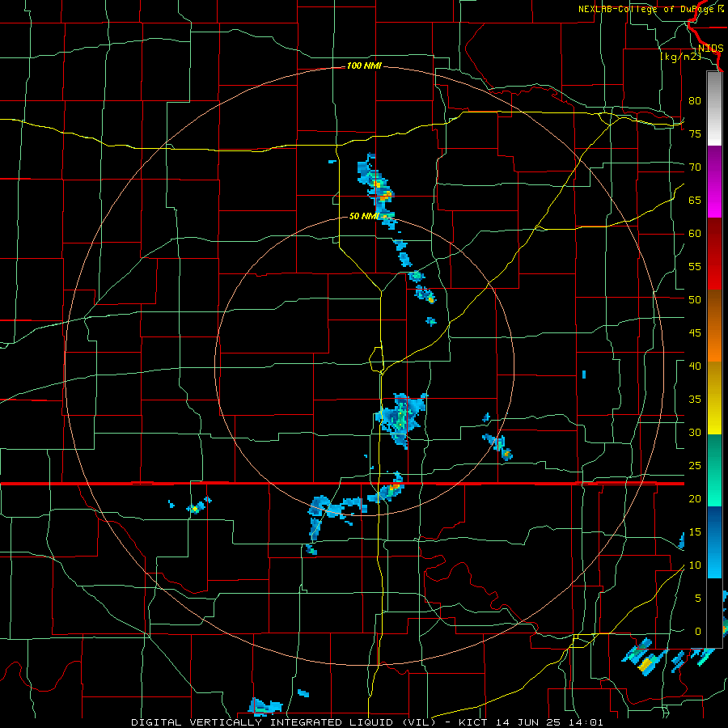
Task: Click the 15 value on the scale
Action: point(695,532)
